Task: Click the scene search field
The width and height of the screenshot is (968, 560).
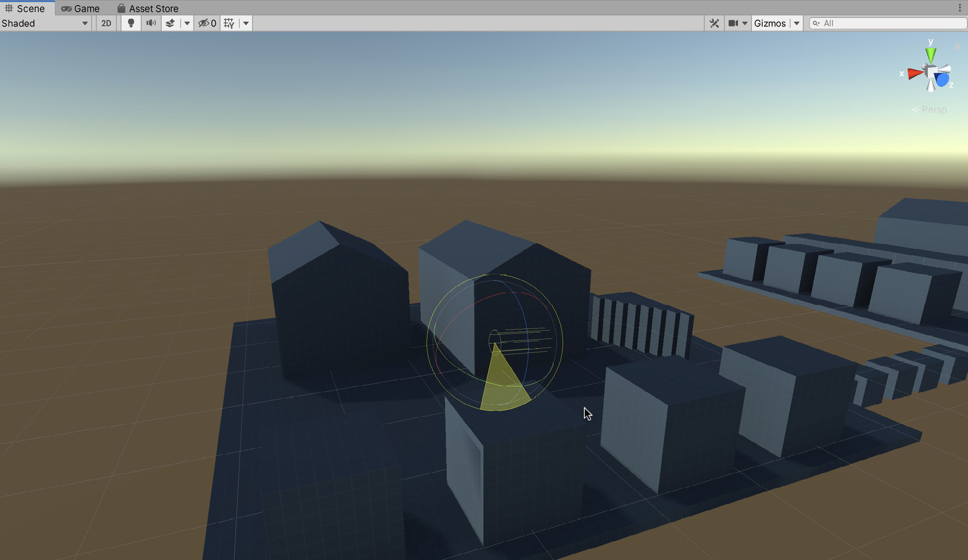Action: (888, 23)
